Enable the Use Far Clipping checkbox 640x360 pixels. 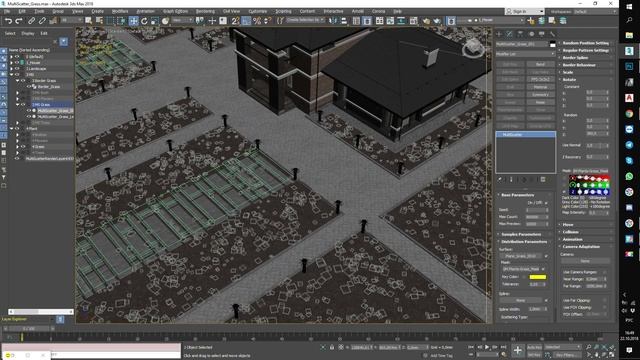(604, 300)
